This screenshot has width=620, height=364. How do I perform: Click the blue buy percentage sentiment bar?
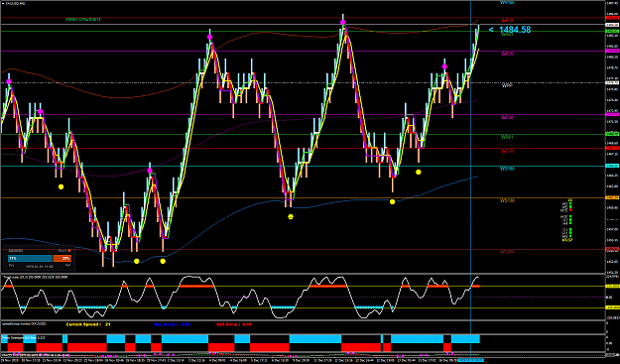pos(30,259)
